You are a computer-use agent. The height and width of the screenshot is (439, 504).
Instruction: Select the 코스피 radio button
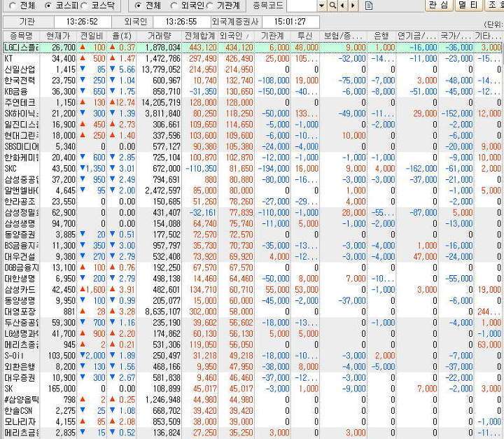[x=48, y=6]
